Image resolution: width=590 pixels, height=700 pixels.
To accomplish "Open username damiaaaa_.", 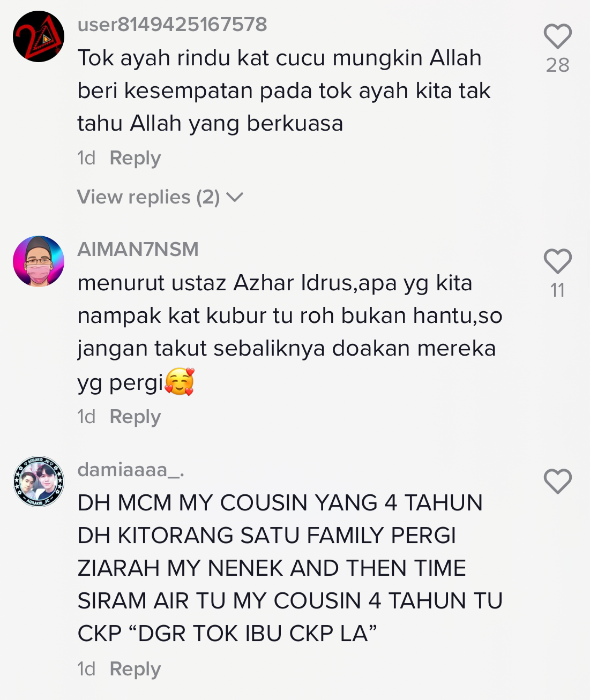I will coord(131,469).
